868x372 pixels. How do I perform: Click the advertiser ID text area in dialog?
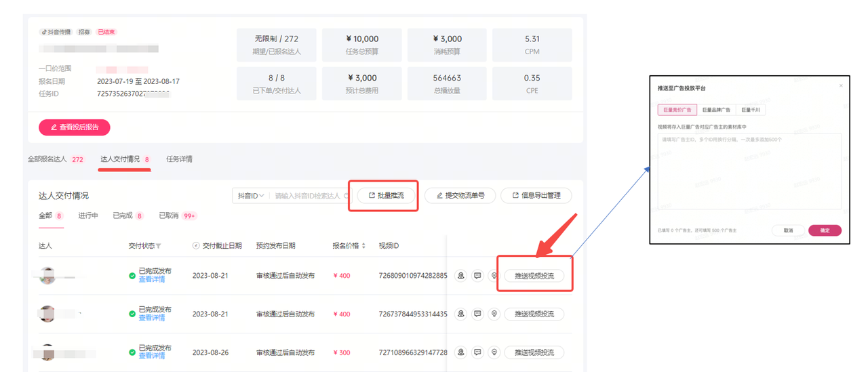[x=749, y=171]
